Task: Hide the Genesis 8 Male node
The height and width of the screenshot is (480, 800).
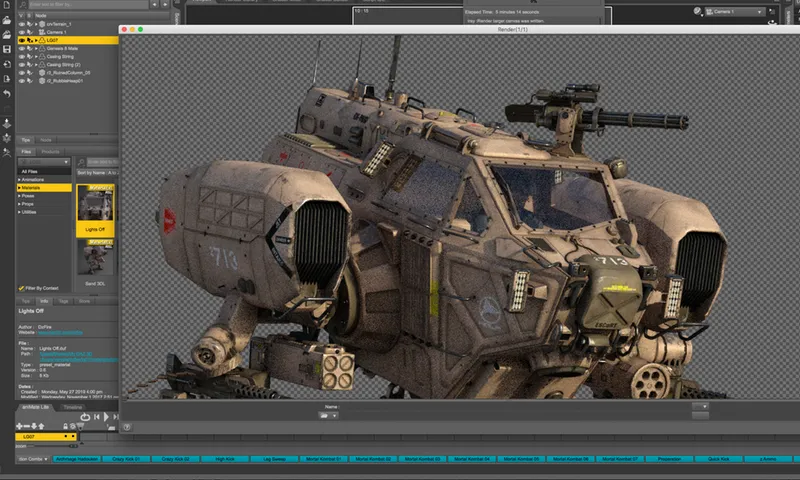Action: 22,48
